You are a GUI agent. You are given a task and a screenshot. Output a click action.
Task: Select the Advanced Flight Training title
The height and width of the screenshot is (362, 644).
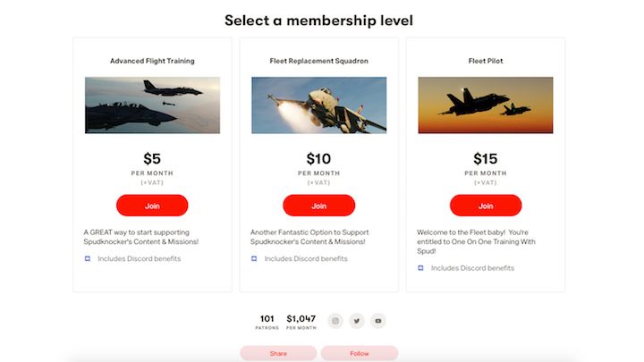pos(152,61)
